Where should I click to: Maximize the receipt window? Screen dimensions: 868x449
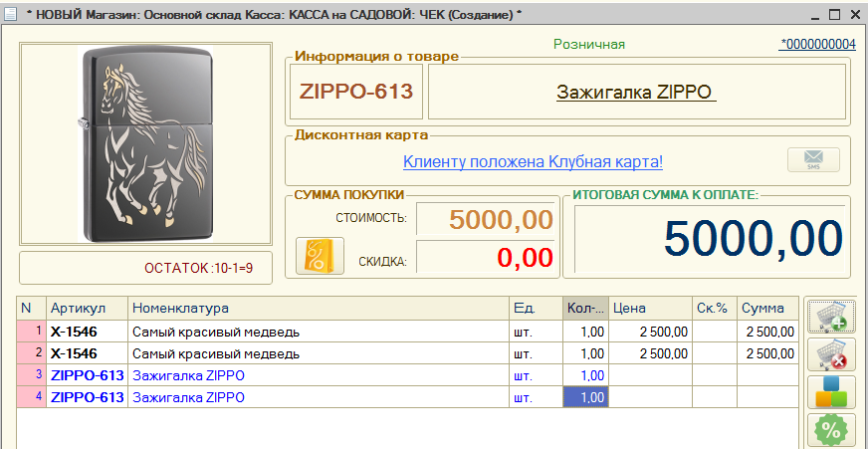point(835,15)
